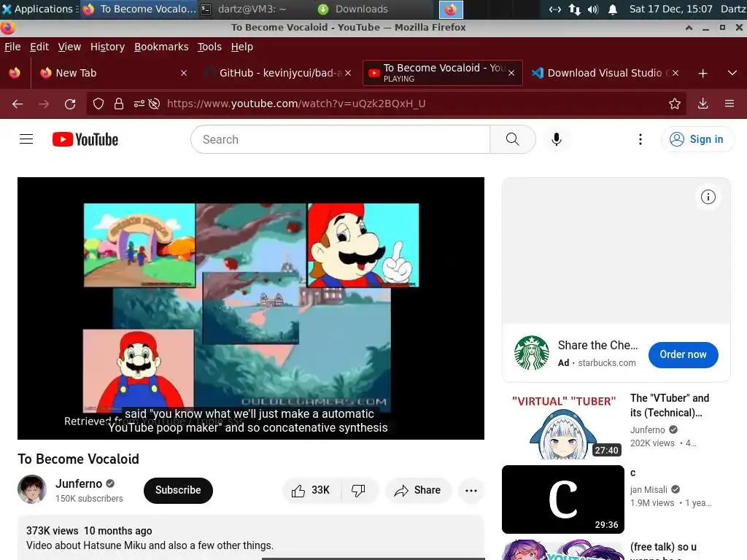Go back with Firefox back arrow
Viewport: 747px width, 560px height.
click(x=18, y=104)
